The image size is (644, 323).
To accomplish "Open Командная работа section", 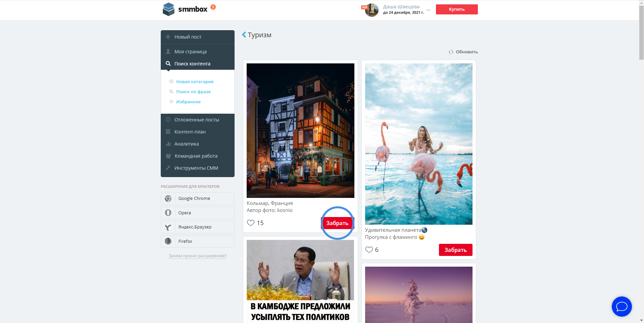I will click(x=198, y=156).
